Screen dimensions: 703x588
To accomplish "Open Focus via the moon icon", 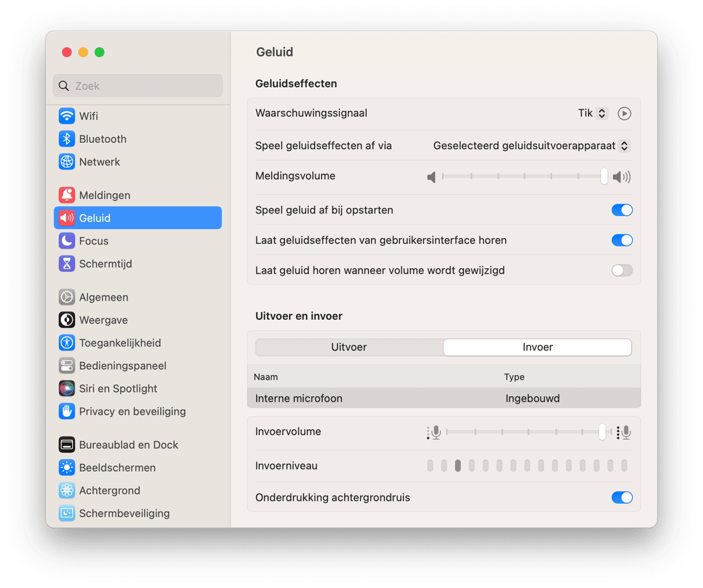I will 67,241.
